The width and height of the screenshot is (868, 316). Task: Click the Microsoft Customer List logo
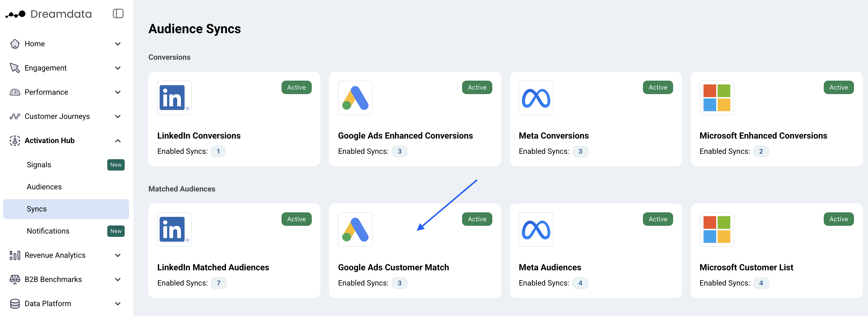717,229
